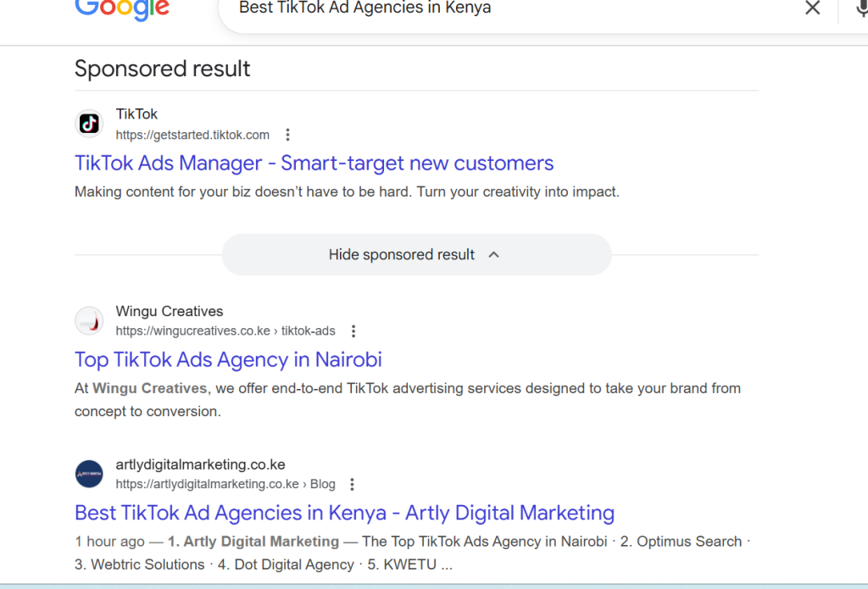Click the Wingu Creatives site favicon
The height and width of the screenshot is (589, 868).
(x=89, y=321)
